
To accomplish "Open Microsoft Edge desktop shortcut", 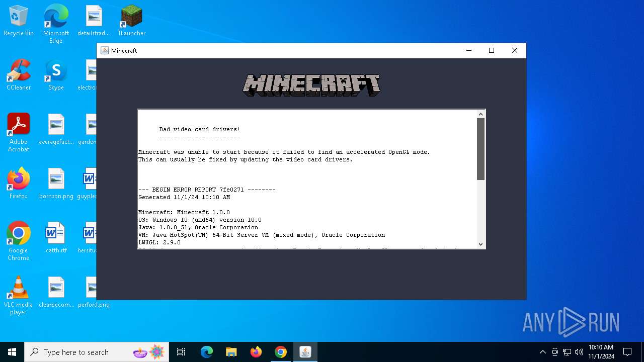I will tap(56, 24).
